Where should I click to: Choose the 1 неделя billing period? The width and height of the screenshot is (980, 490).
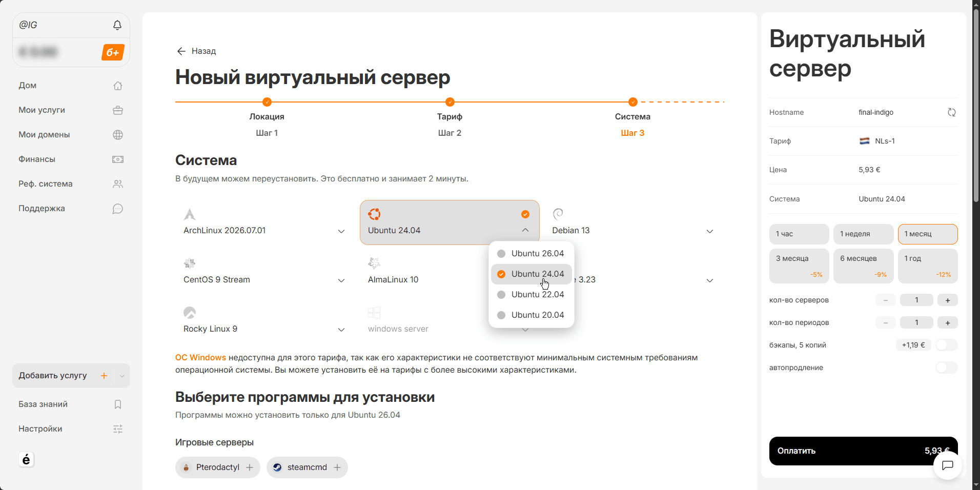pos(863,234)
